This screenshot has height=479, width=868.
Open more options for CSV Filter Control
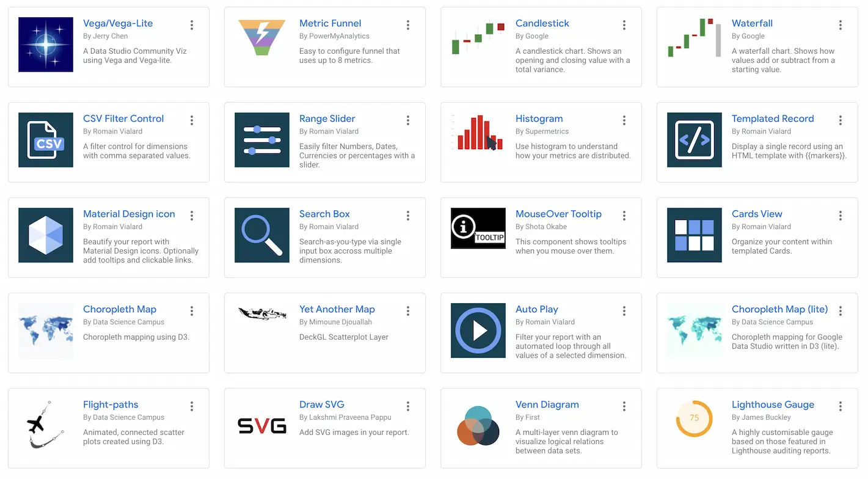192,120
